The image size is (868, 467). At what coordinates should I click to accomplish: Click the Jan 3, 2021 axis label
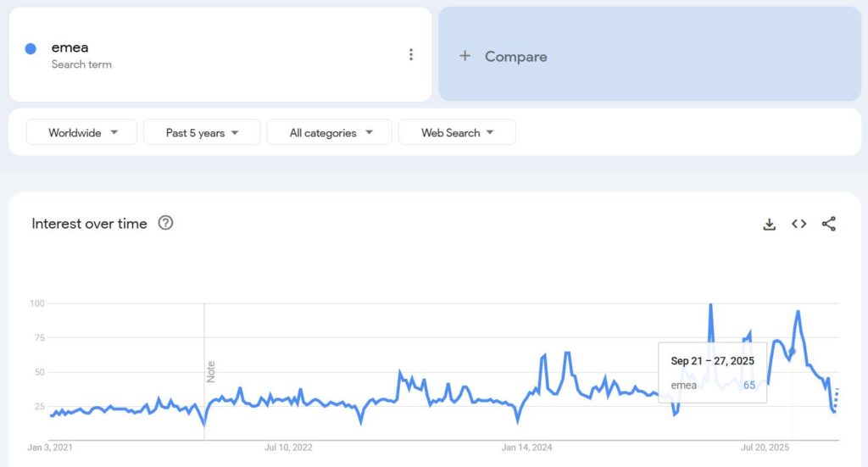[x=51, y=447]
